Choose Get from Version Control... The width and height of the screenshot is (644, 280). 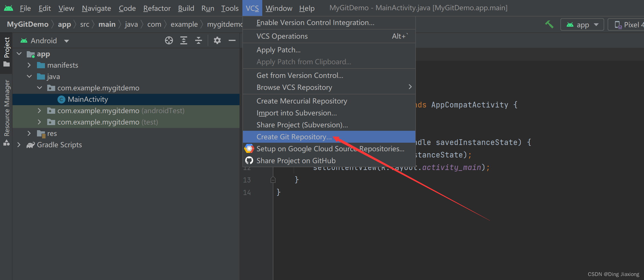coord(329,75)
